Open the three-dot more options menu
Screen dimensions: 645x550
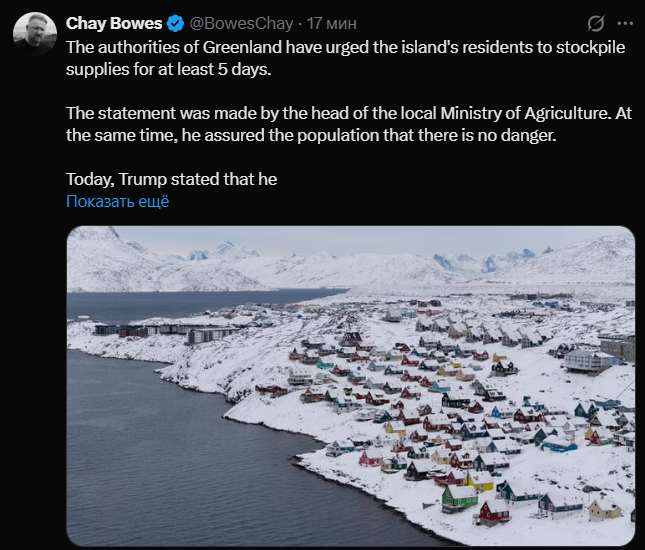coord(625,23)
